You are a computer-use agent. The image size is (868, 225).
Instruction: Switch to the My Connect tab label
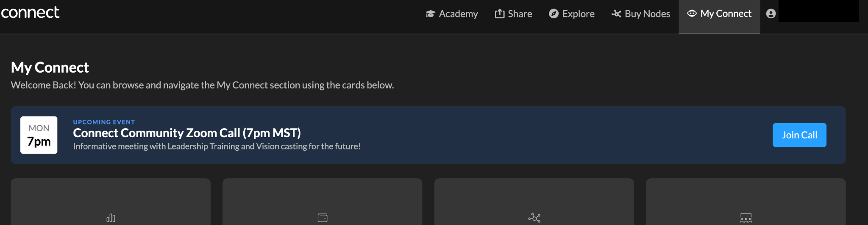pyautogui.click(x=726, y=14)
